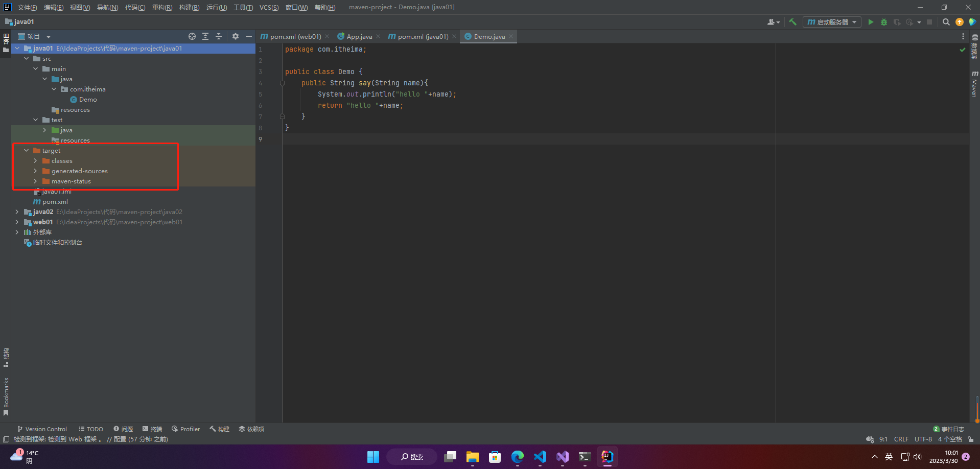Image resolution: width=980 pixels, height=469 pixels.
Task: Click the green inspection checkmark in editor
Action: point(963,50)
